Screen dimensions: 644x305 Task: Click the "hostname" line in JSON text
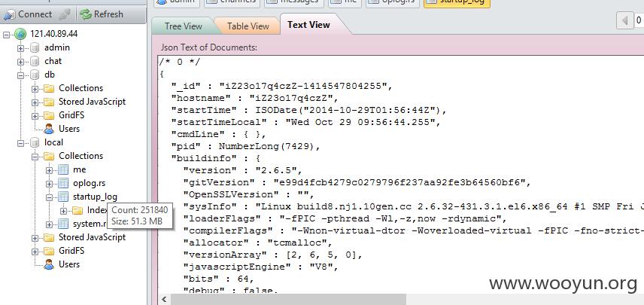(254, 98)
